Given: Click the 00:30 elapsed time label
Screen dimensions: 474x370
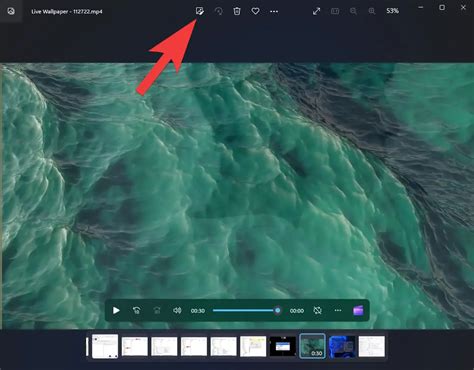Looking at the screenshot, I should click(x=198, y=311).
